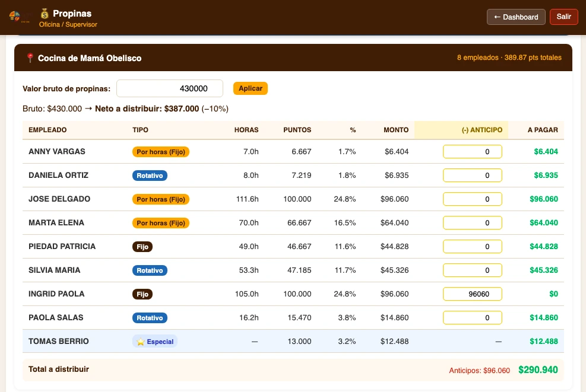586x392 pixels.
Task: Focus the Valor bruto de propinas field
Action: click(170, 88)
